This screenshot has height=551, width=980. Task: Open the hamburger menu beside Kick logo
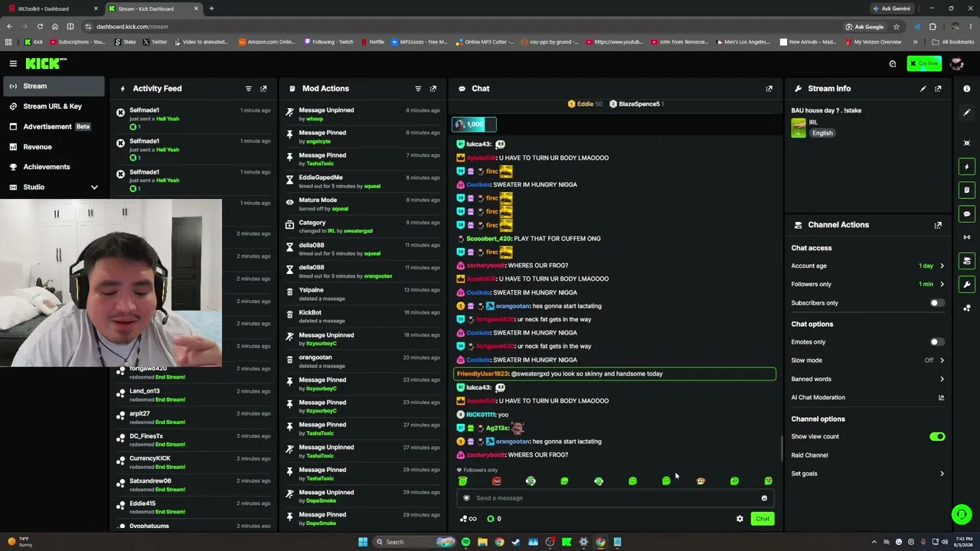coord(13,64)
